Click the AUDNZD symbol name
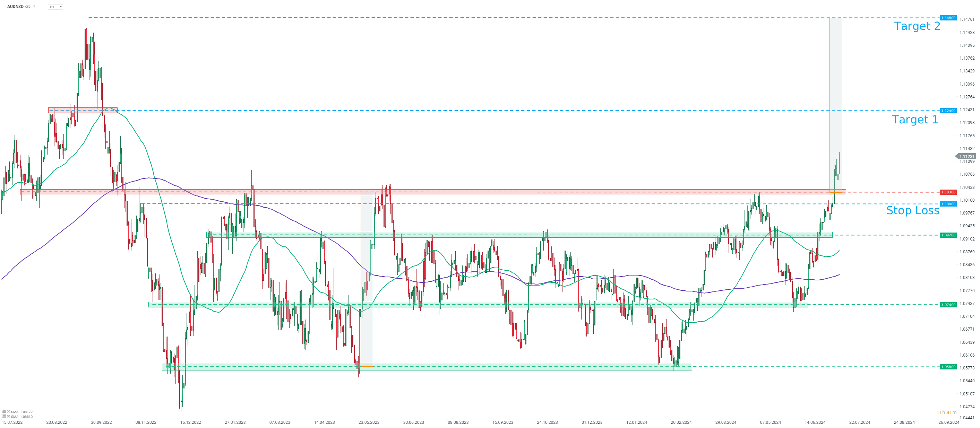980x428 pixels. point(15,6)
